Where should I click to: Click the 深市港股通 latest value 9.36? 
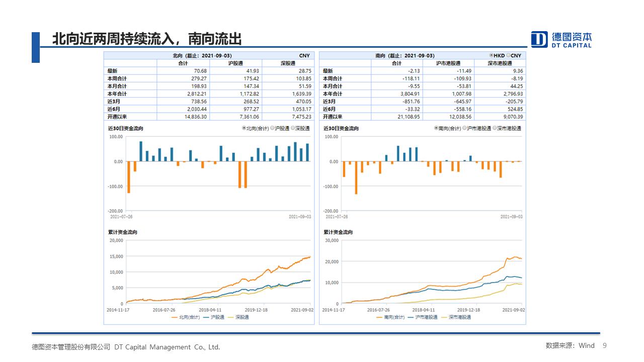tap(518, 71)
